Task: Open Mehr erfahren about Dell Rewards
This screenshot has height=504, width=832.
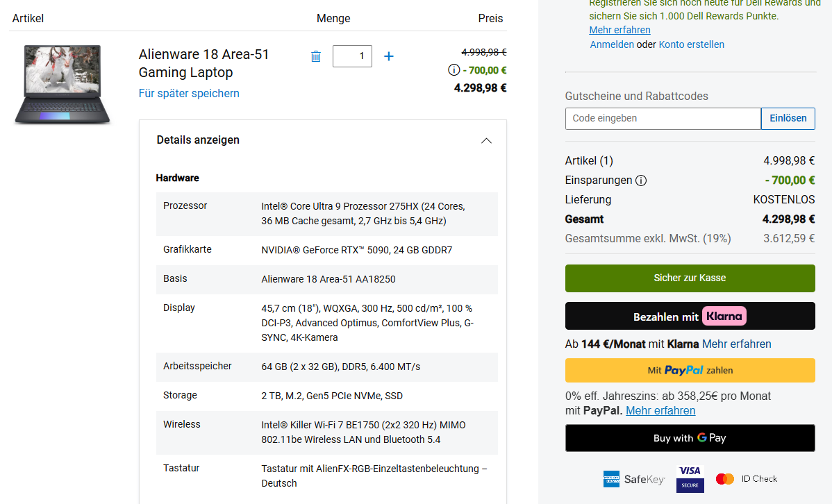Action: coord(619,30)
